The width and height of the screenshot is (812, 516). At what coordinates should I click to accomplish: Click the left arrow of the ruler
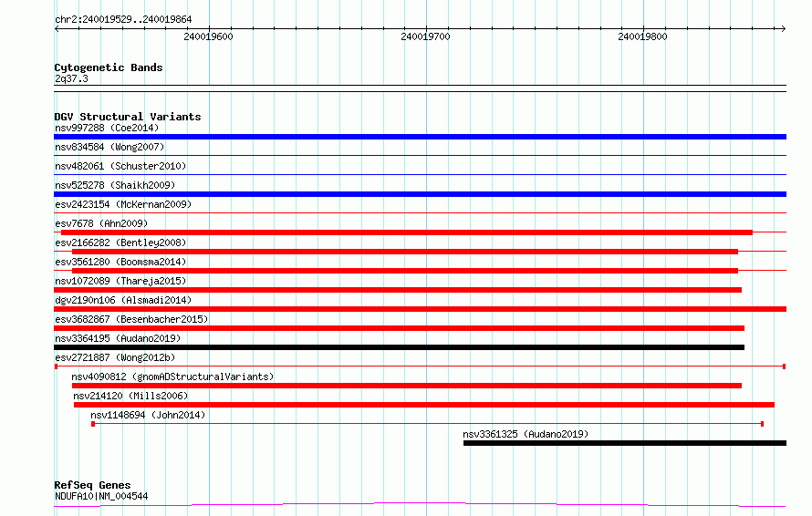click(57, 28)
